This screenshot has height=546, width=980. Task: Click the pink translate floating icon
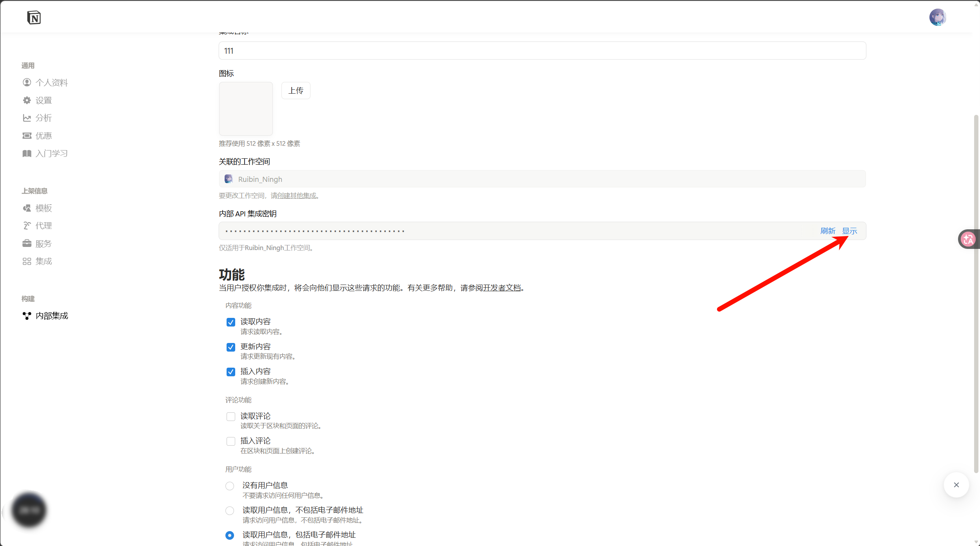pos(968,239)
